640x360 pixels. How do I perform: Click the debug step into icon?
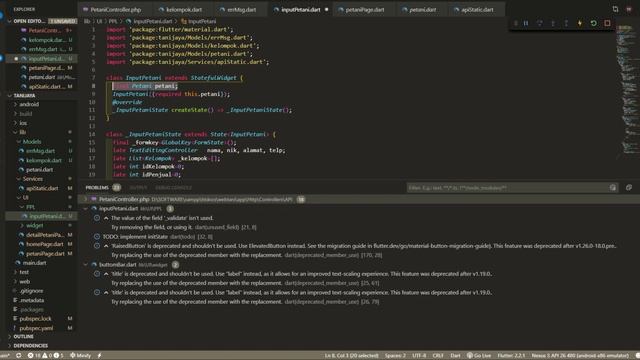click(553, 23)
